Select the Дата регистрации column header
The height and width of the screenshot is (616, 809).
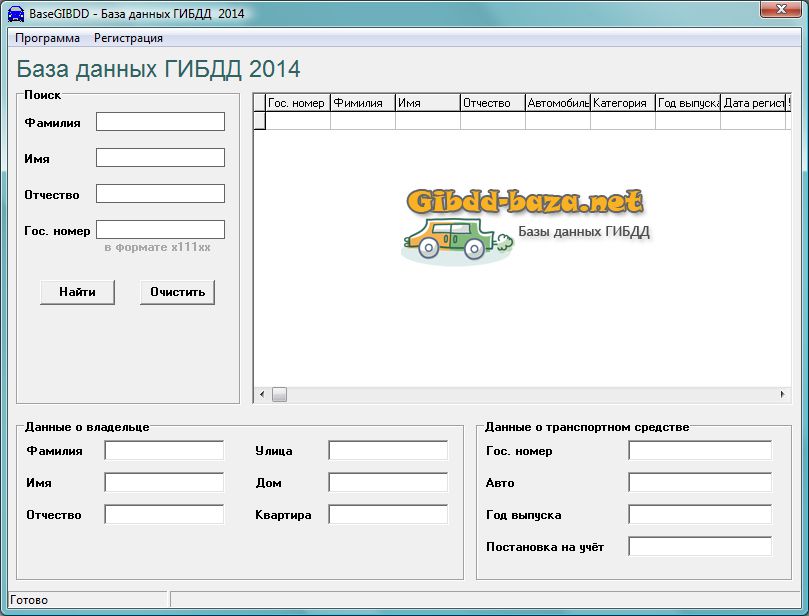[x=753, y=103]
